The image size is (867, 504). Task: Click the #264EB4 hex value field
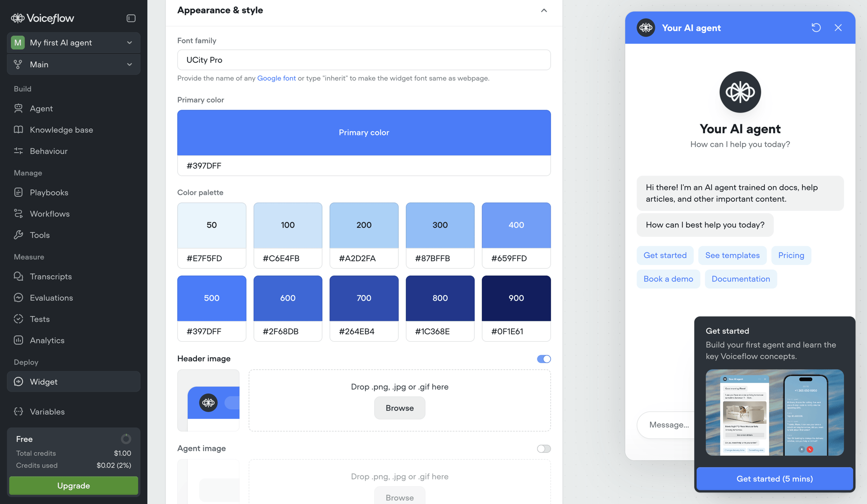coord(364,331)
